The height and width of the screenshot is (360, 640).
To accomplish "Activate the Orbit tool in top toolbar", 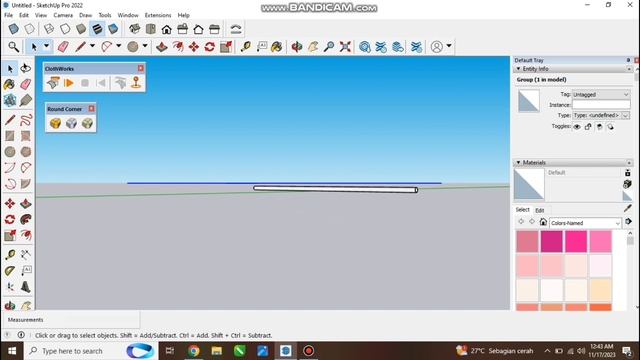I will click(297, 47).
